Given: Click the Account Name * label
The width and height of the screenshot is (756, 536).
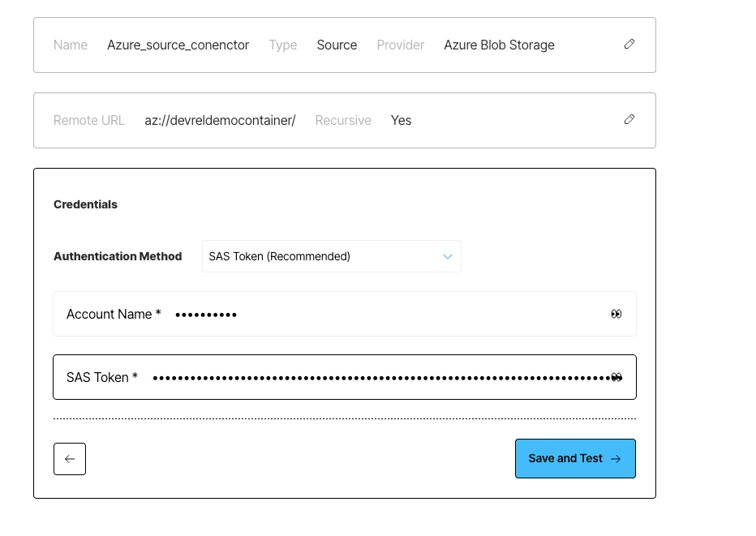Looking at the screenshot, I should pyautogui.click(x=114, y=315).
